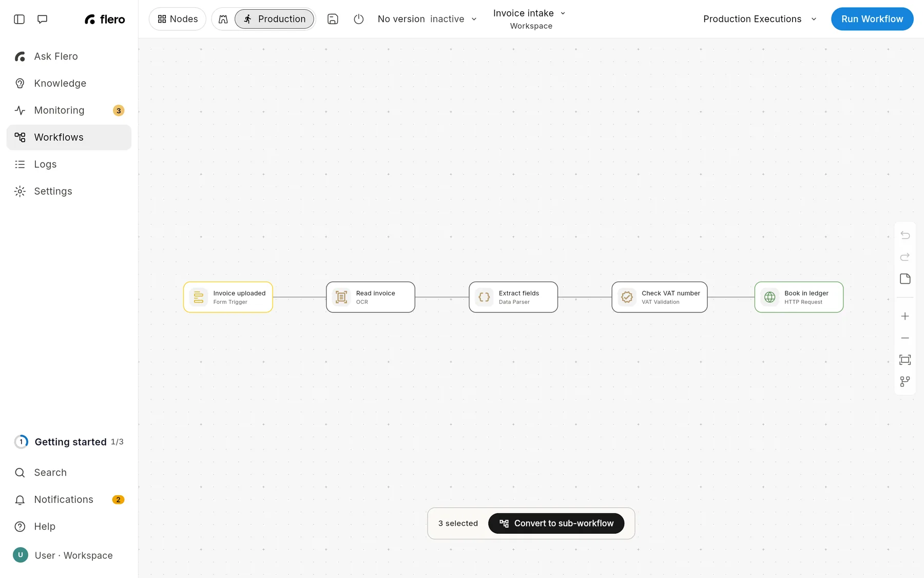Select the Production mode toggle

pos(274,19)
